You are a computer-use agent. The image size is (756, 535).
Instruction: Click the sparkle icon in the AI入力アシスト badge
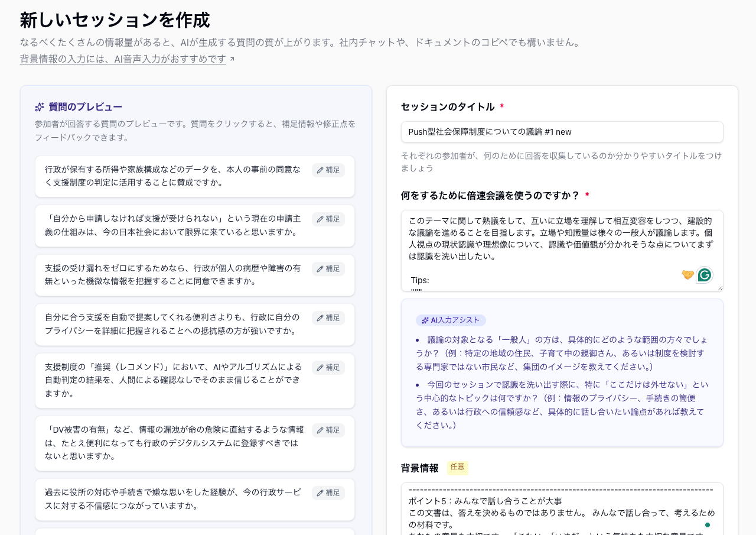[425, 320]
